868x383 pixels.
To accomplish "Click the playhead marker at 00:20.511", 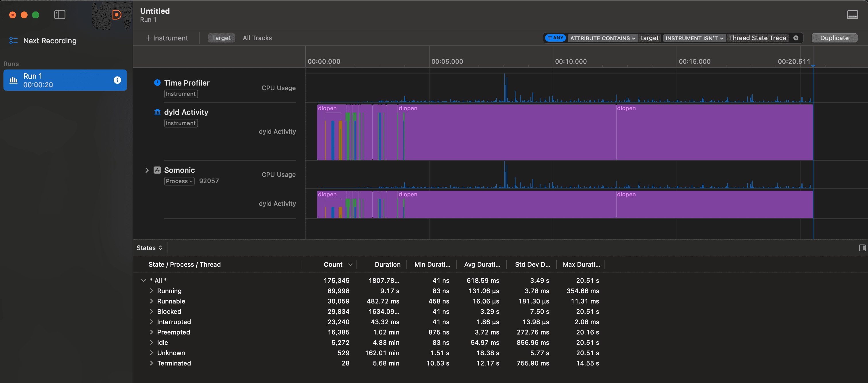I will (813, 66).
